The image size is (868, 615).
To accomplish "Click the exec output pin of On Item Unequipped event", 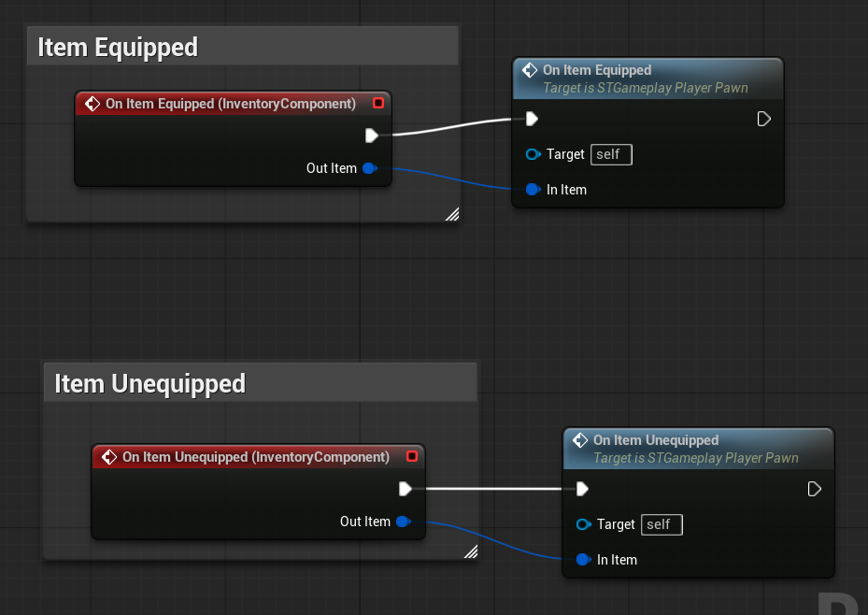I will click(405, 489).
